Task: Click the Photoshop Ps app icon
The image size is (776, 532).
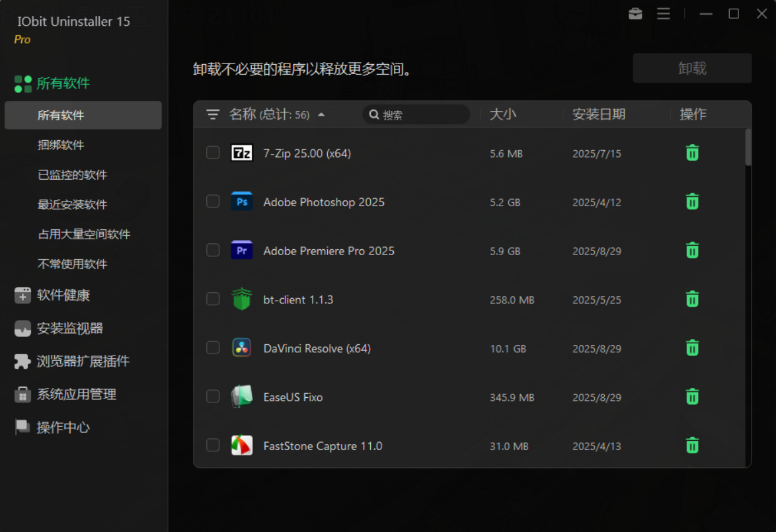Action: coord(241,202)
